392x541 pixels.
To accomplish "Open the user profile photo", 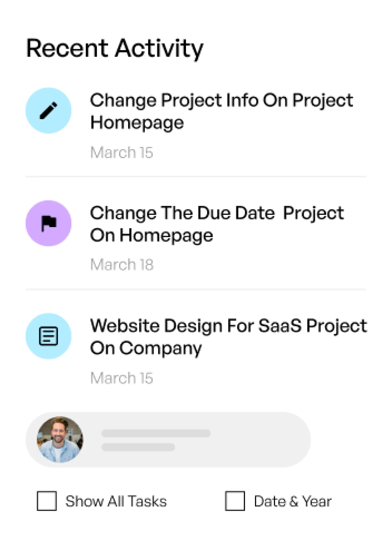I will tap(60, 439).
